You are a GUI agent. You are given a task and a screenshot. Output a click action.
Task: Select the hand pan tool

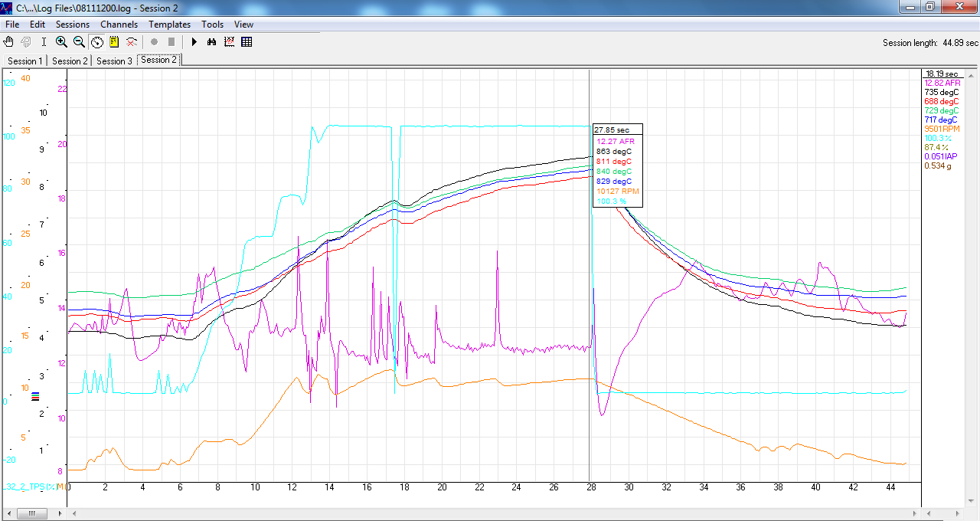(9, 42)
